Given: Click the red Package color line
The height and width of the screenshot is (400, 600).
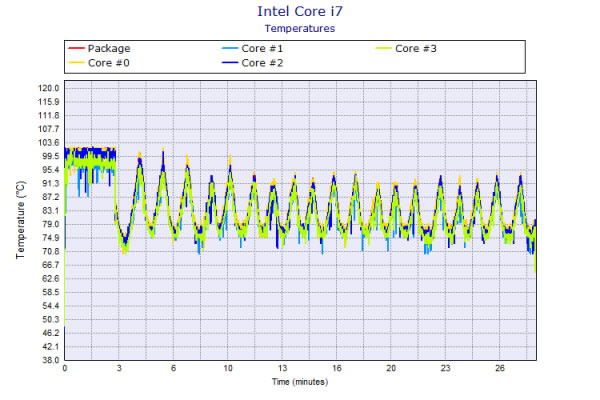Looking at the screenshot, I should [76, 48].
